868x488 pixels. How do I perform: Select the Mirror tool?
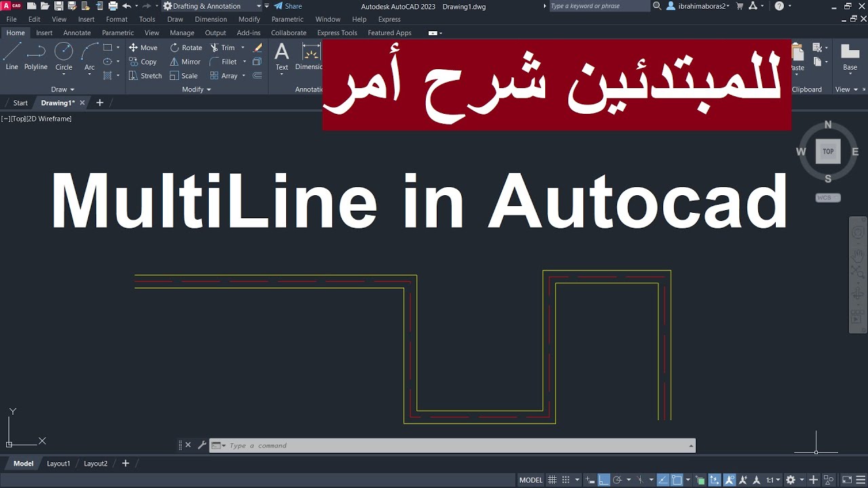185,62
